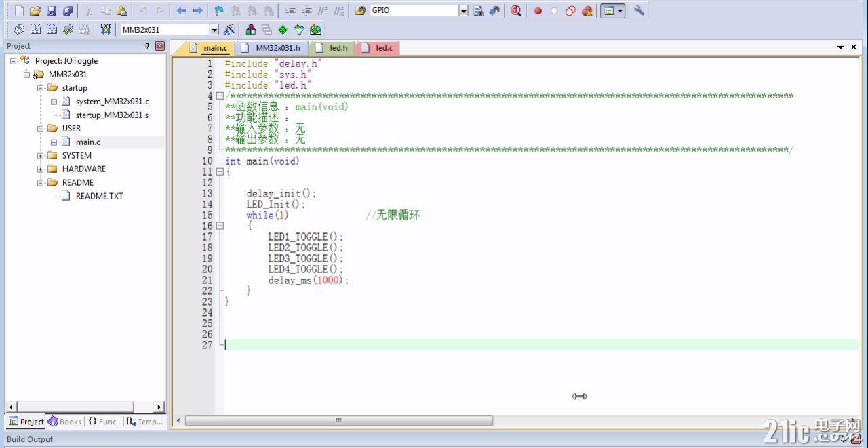Click the Find icon beside the GPIO box
This screenshot has width=868, height=448.
point(478,11)
